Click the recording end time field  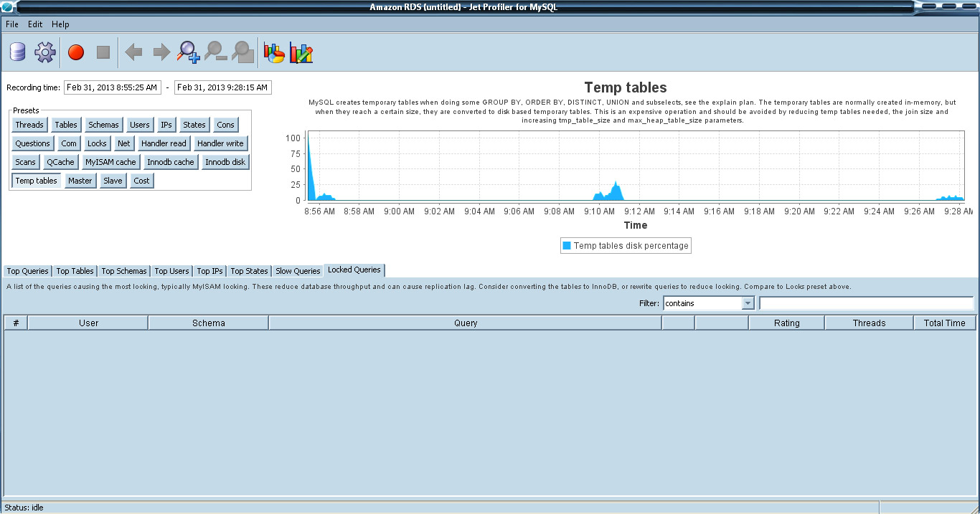coord(222,87)
